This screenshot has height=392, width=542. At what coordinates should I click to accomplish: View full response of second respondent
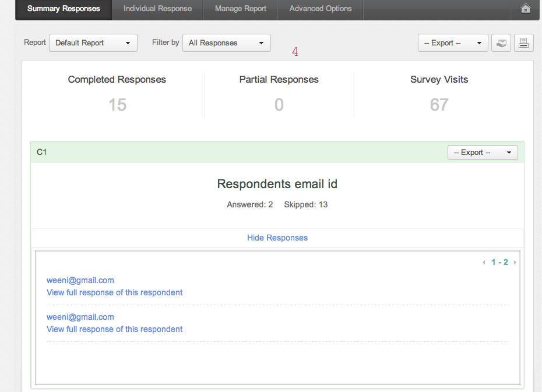click(x=115, y=329)
